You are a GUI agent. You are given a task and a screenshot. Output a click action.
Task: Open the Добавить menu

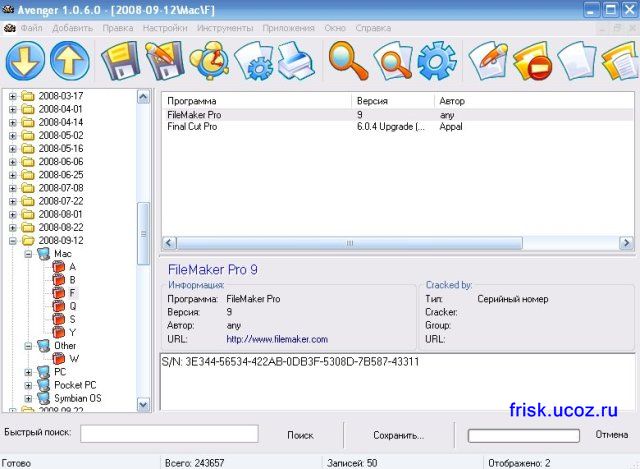coord(73,28)
